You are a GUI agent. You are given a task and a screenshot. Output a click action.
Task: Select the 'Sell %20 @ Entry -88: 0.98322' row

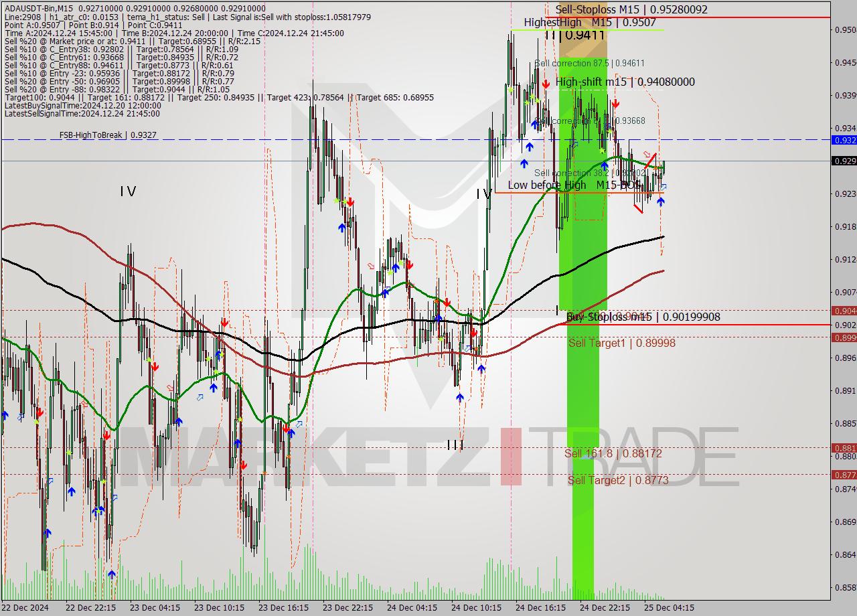(x=117, y=89)
